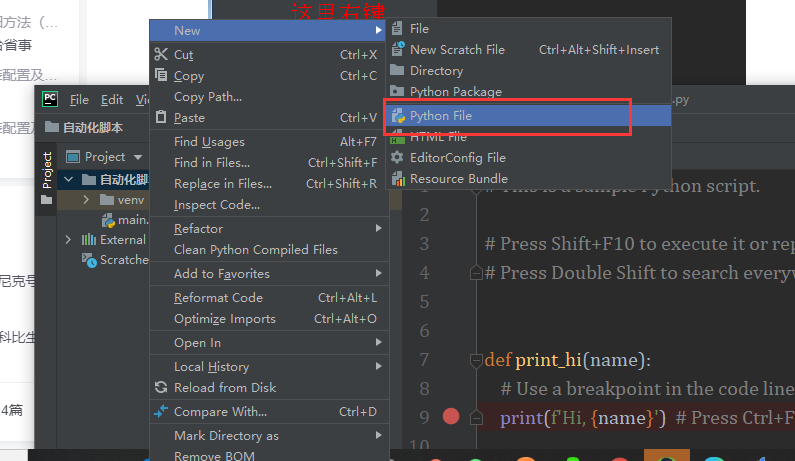Click the Cut scissors icon
This screenshot has height=461, width=795.
click(161, 54)
